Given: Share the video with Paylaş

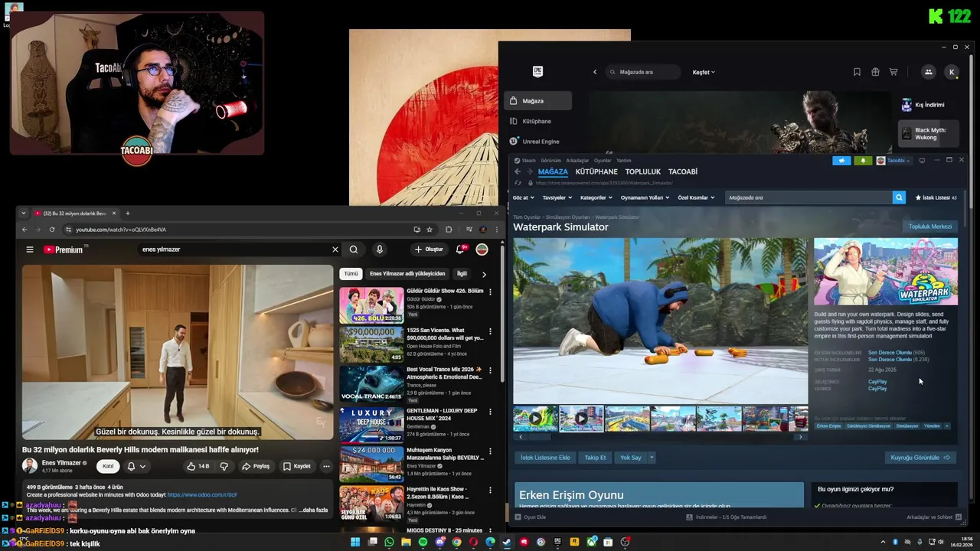Looking at the screenshot, I should pyautogui.click(x=256, y=466).
